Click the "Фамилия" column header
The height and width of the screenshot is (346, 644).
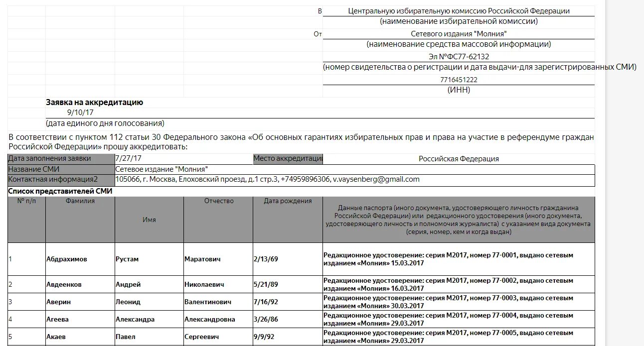coord(80,220)
